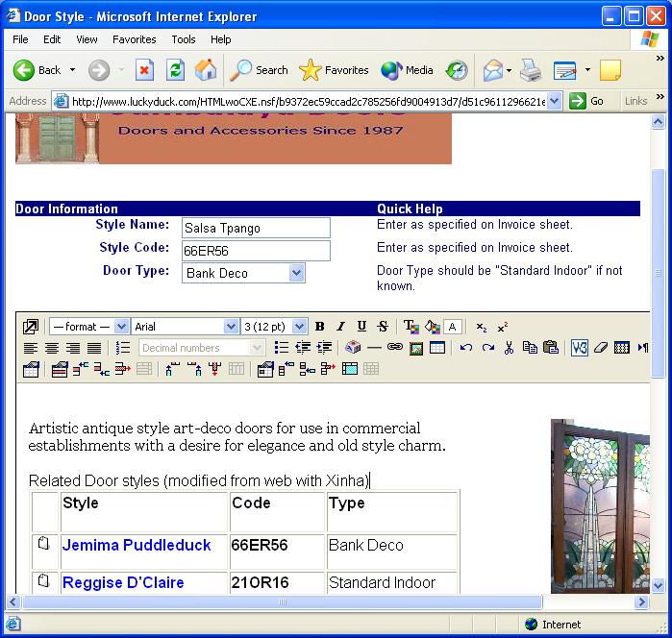The image size is (672, 638).
Task: Click the IE Home button
Action: click(x=206, y=70)
